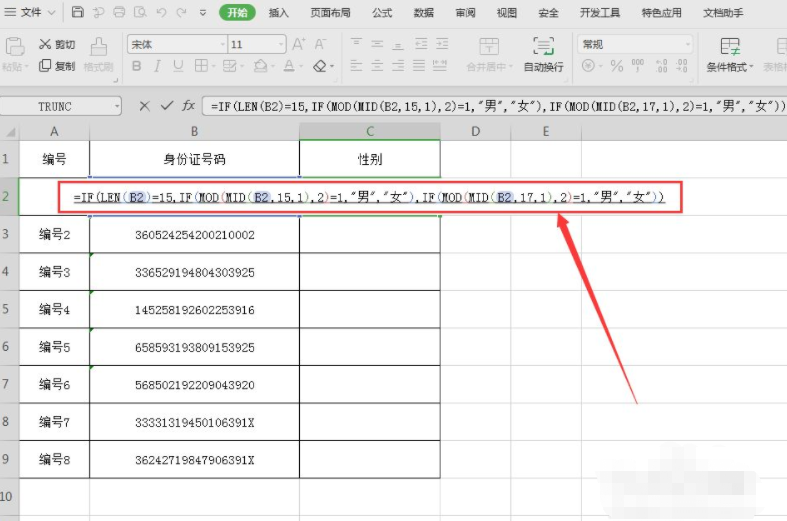Switch to the 审阅 Review tab
Image resolution: width=787 pixels, height=521 pixels.
pos(465,13)
